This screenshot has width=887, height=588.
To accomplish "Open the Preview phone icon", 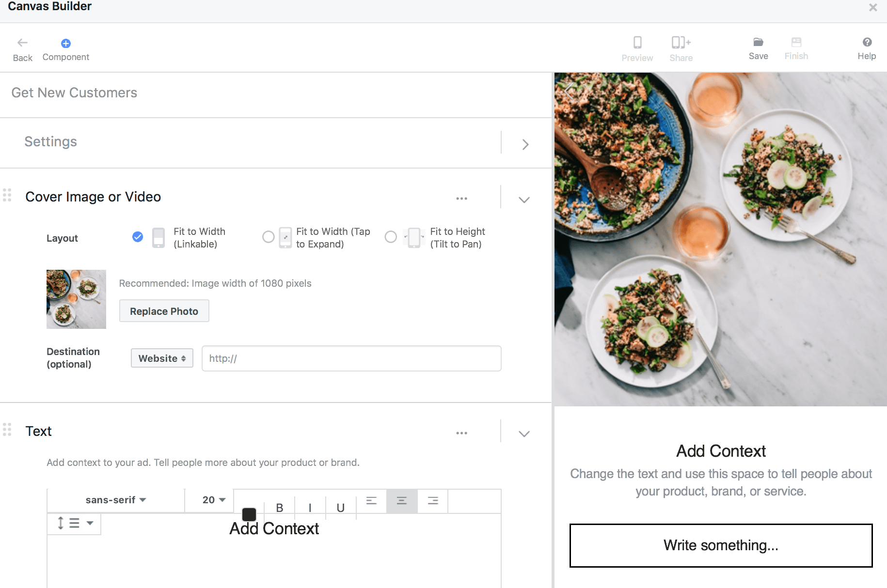I will 637,43.
